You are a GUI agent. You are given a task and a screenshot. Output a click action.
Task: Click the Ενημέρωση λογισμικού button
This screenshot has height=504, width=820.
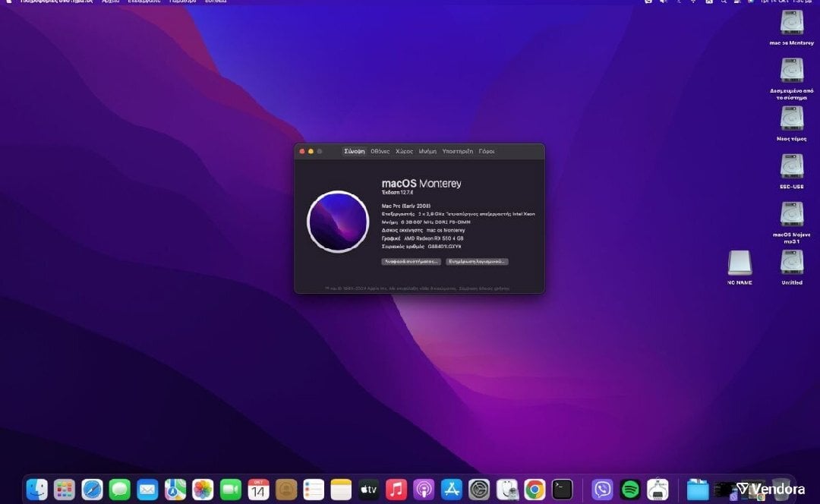[477, 261]
